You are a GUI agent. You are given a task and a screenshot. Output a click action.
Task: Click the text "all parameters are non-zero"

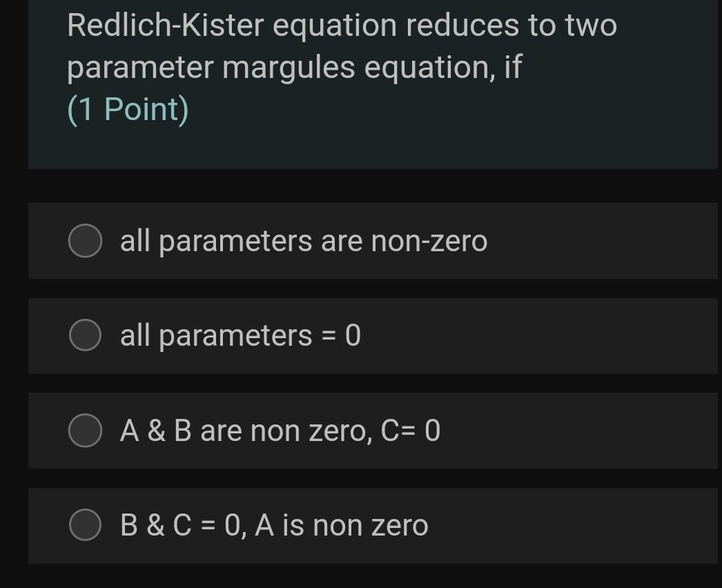click(302, 240)
